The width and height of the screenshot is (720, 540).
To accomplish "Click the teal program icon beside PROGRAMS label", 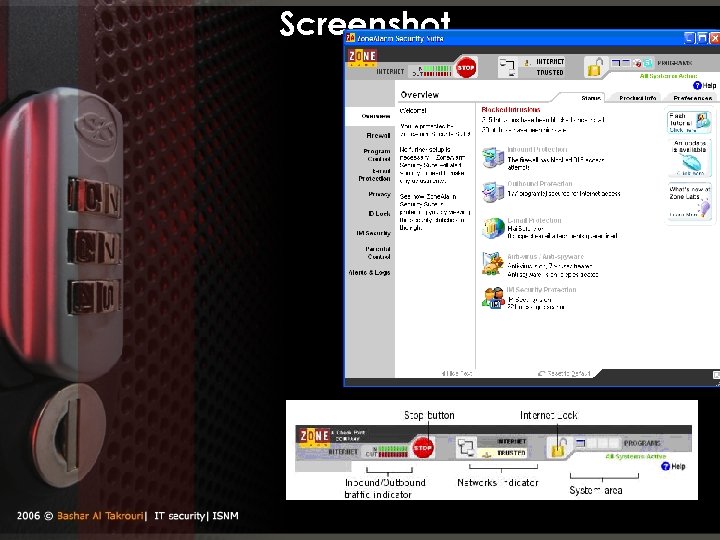I will [x=648, y=63].
